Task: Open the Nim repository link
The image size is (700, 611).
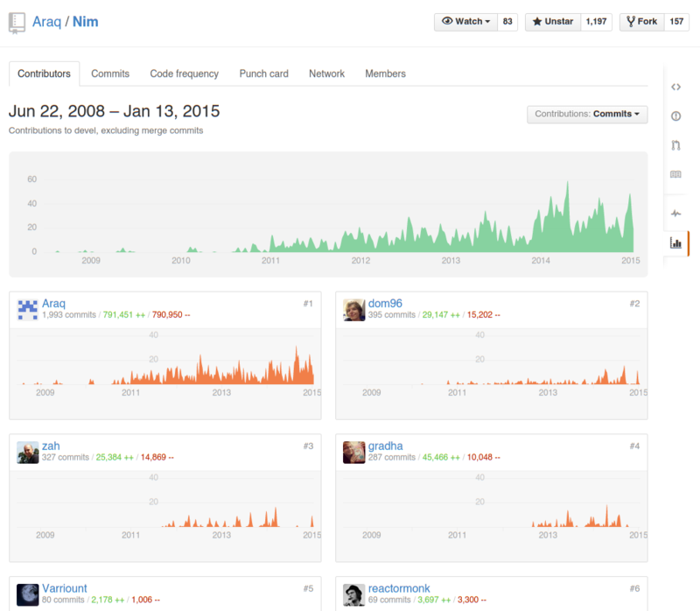Action: [85, 22]
